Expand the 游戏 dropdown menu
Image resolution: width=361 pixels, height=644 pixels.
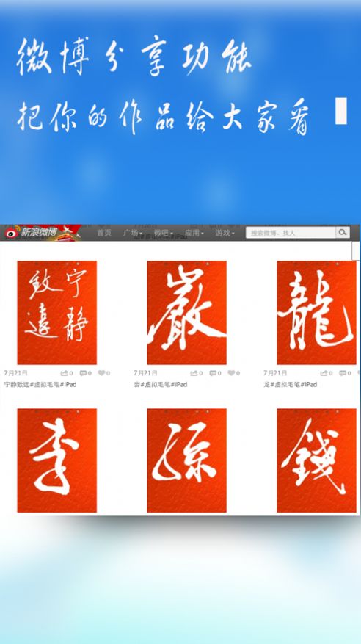[225, 233]
